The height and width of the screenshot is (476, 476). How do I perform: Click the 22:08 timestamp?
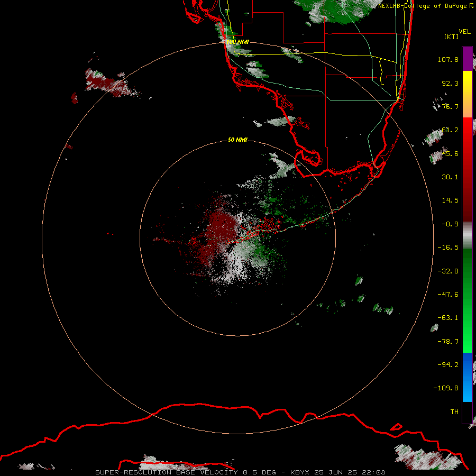pos(375,472)
